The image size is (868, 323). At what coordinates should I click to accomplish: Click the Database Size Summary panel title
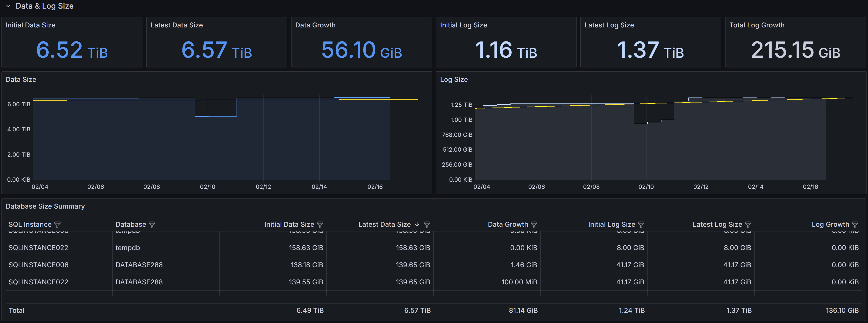pos(45,206)
